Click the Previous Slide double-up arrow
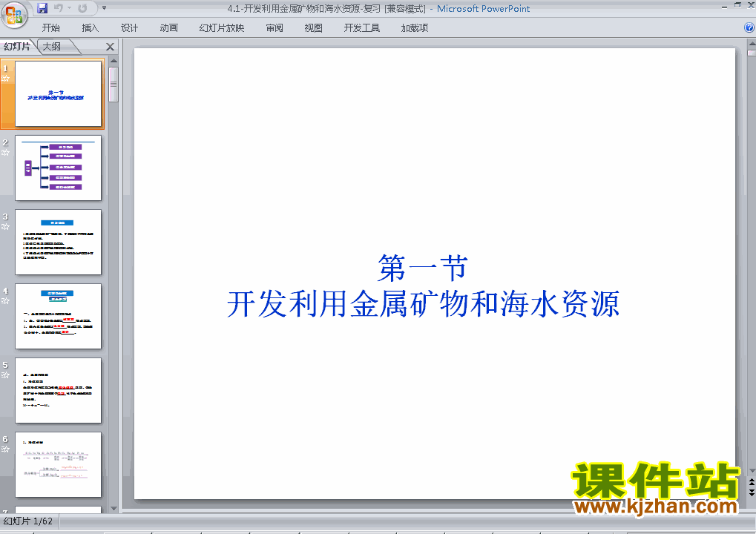 tap(752, 482)
